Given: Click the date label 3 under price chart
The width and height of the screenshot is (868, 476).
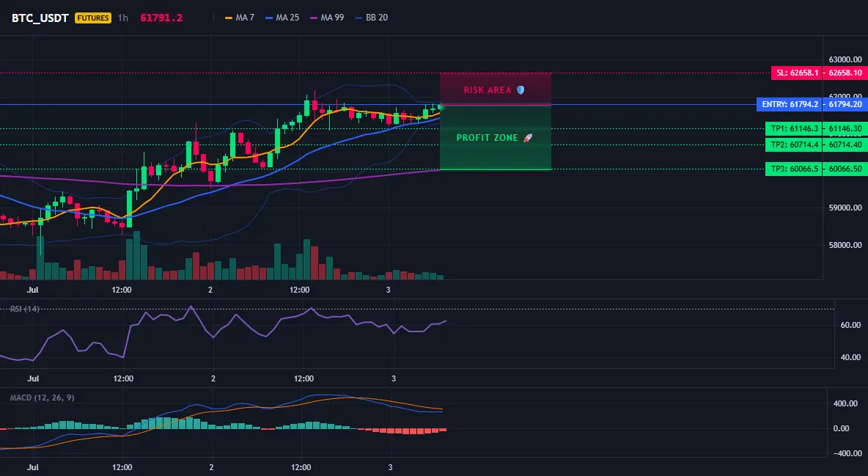Looking at the screenshot, I should click(x=388, y=290).
